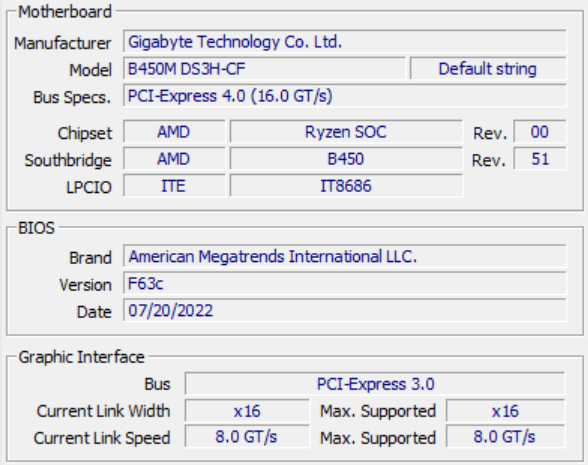Image resolution: width=588 pixels, height=465 pixels.
Task: Select the B450 southbridge field
Action: pyautogui.click(x=346, y=159)
